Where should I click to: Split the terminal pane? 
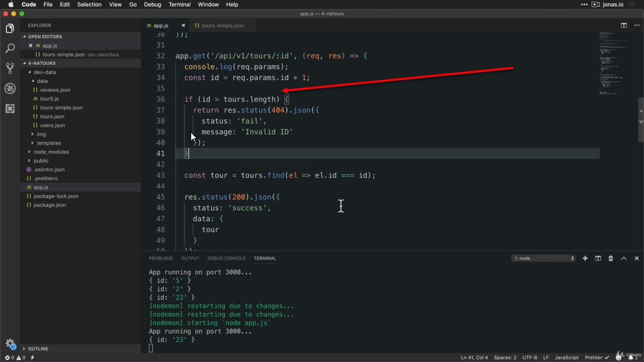pyautogui.click(x=598, y=258)
